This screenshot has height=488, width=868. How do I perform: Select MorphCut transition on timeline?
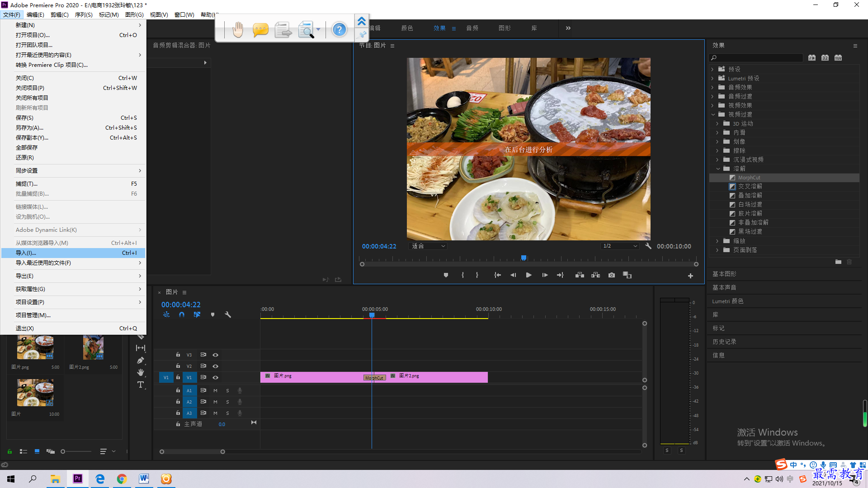click(x=375, y=378)
